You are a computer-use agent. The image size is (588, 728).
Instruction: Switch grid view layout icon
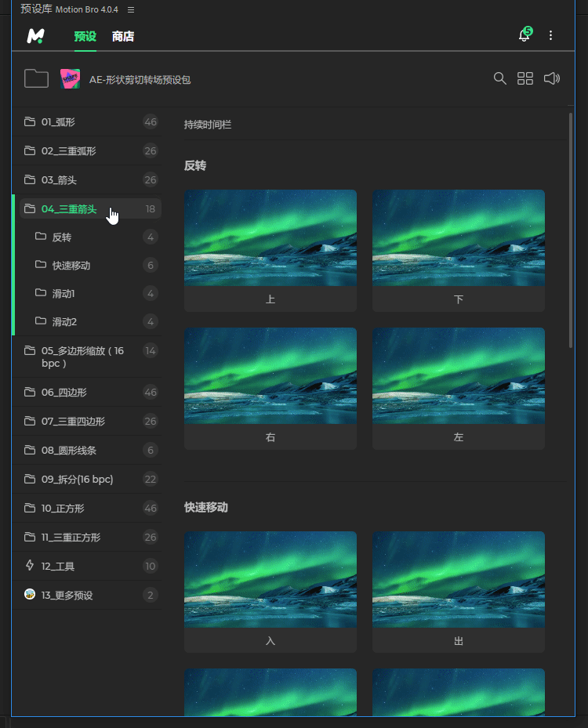[x=525, y=78]
